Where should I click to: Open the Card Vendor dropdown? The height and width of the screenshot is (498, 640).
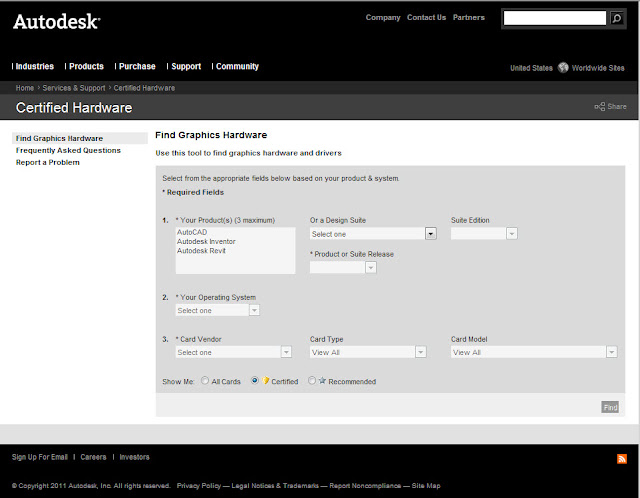tap(233, 352)
